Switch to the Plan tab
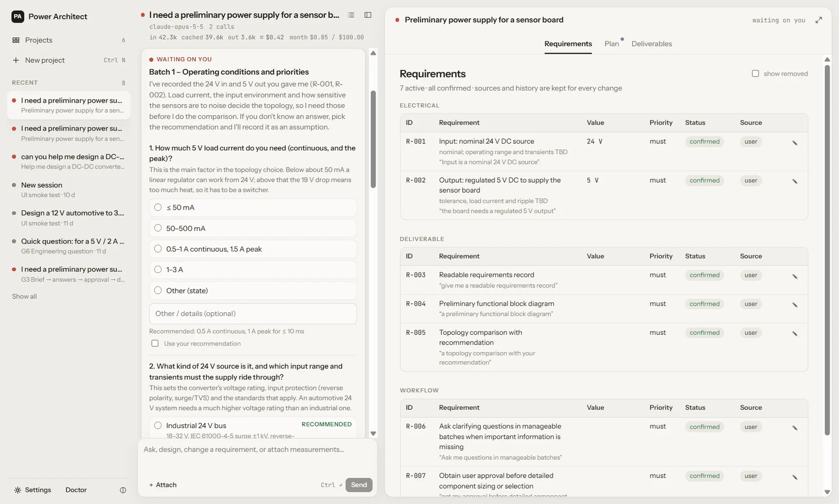Image resolution: width=839 pixels, height=504 pixels. tap(611, 44)
